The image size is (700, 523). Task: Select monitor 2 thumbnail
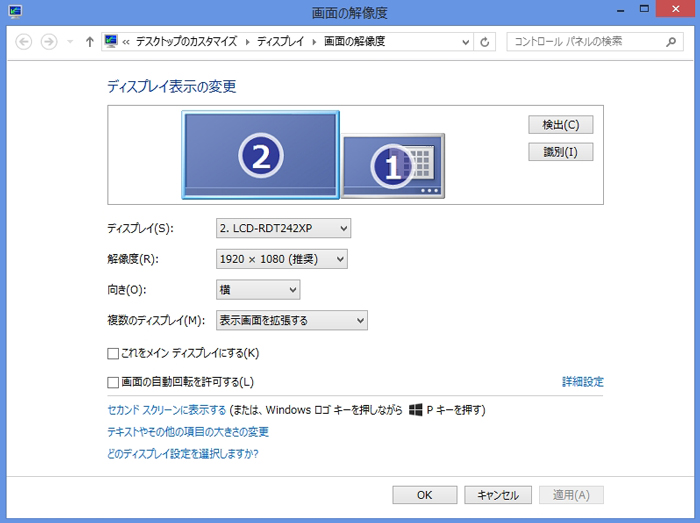[x=261, y=155]
